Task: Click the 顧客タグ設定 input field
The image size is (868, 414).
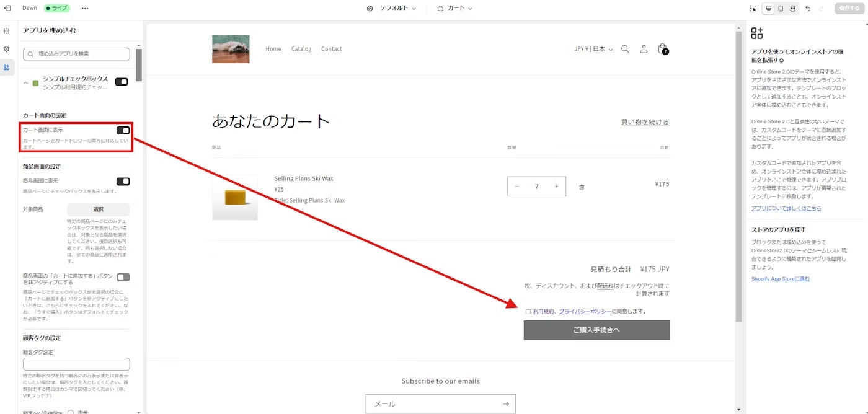Action: coord(76,364)
